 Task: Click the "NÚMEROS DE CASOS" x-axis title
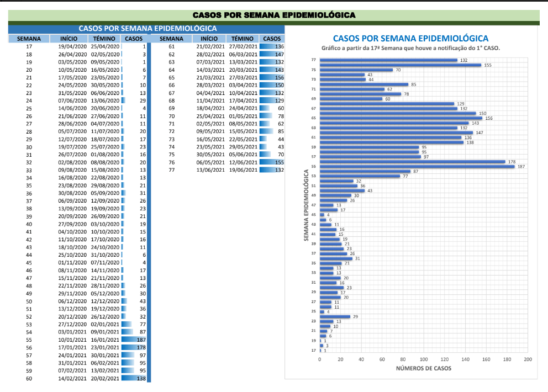pyautogui.click(x=423, y=368)
